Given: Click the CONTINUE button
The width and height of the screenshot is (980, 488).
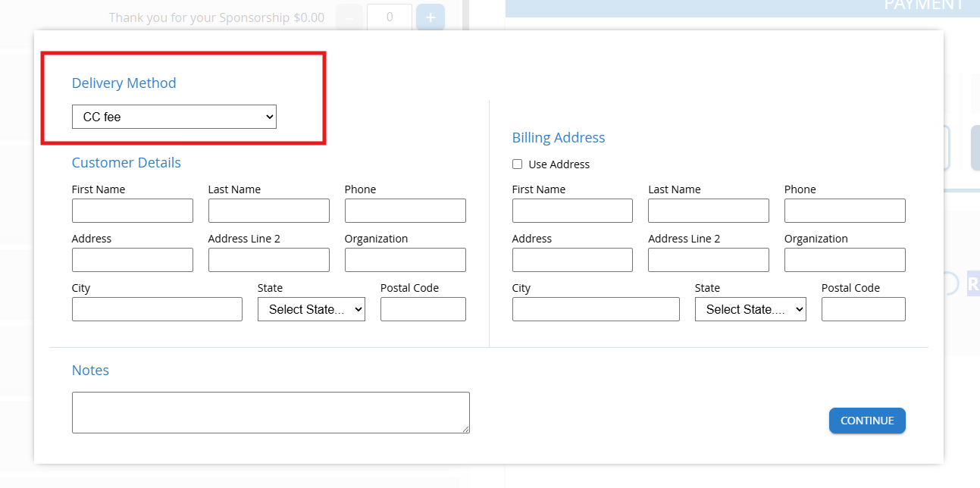Looking at the screenshot, I should pos(867,421).
